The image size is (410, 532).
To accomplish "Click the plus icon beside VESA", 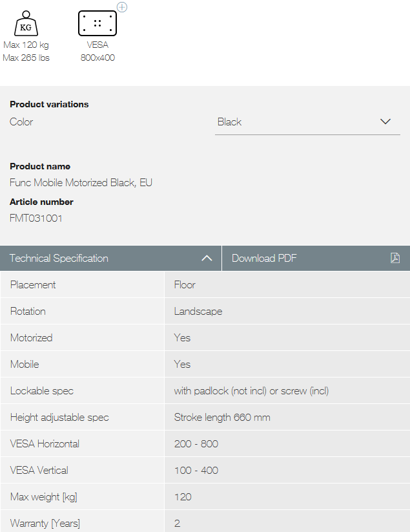I will pos(122,7).
